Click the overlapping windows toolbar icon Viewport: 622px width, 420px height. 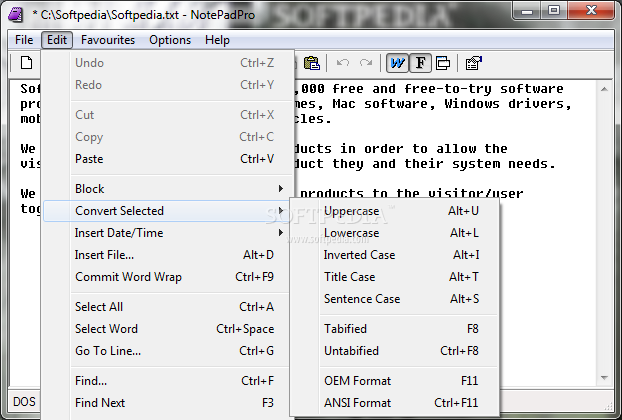443,63
